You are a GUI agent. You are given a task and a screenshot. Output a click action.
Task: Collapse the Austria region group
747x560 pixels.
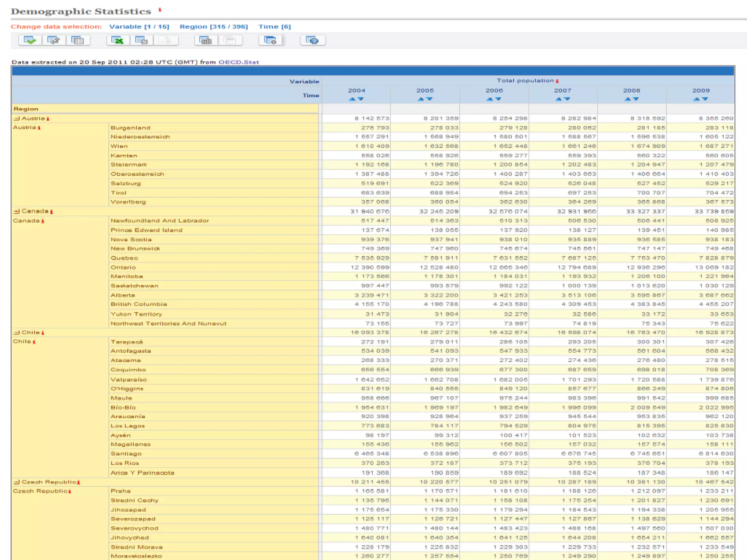point(16,118)
